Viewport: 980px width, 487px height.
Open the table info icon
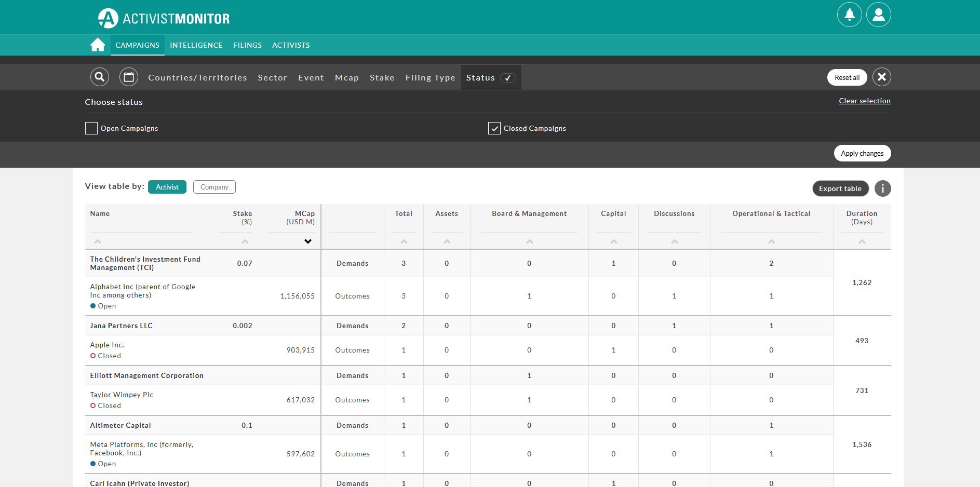coord(882,188)
